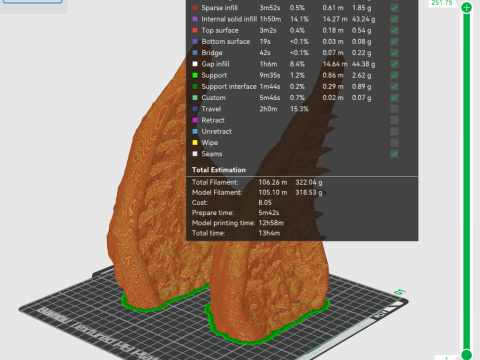480x360 pixels.
Task: Enable Travel moves checkbox
Action: pyautogui.click(x=394, y=109)
